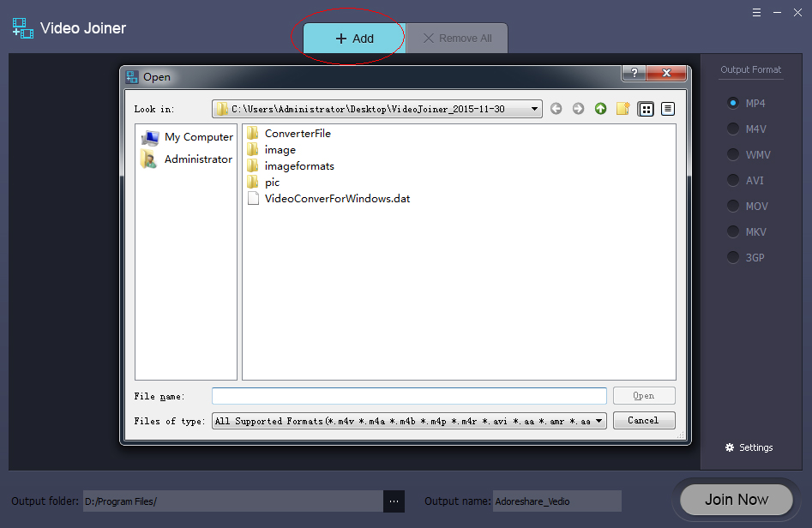Viewport: 812px width, 528px height.
Task: Click the Back navigation arrow icon
Action: click(556, 109)
